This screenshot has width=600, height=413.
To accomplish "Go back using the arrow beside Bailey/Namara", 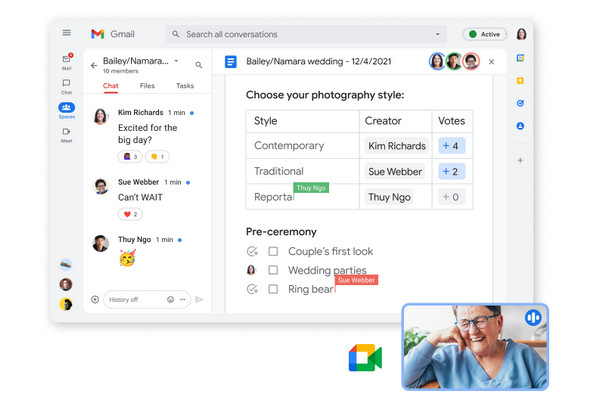I will [x=94, y=65].
